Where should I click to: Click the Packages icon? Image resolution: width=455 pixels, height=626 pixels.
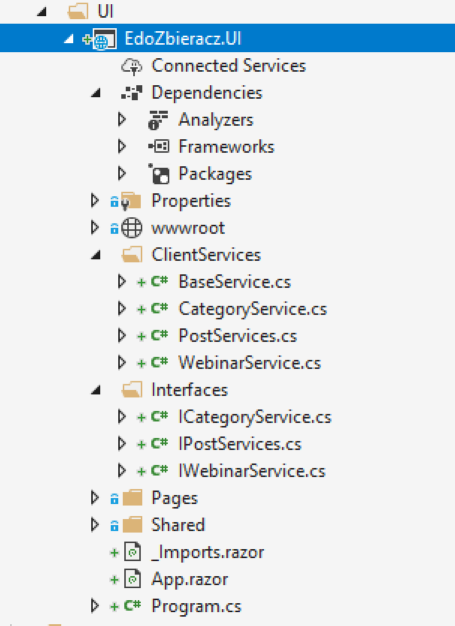(x=158, y=174)
